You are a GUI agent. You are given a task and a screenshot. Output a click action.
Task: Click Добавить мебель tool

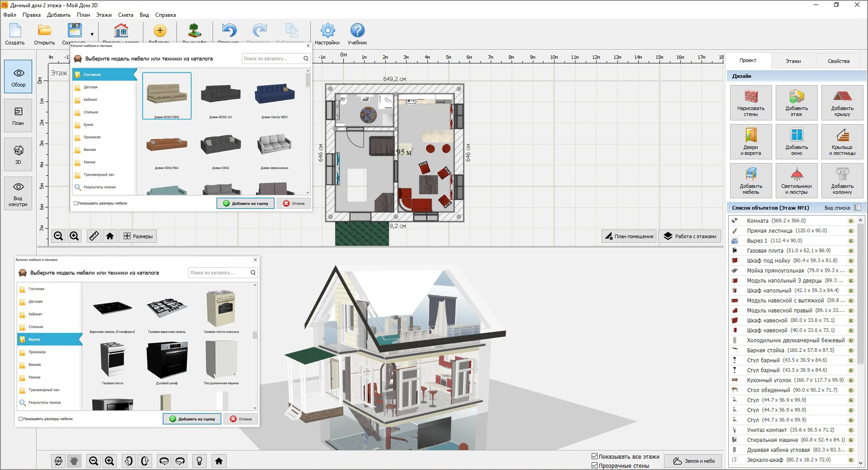751,181
